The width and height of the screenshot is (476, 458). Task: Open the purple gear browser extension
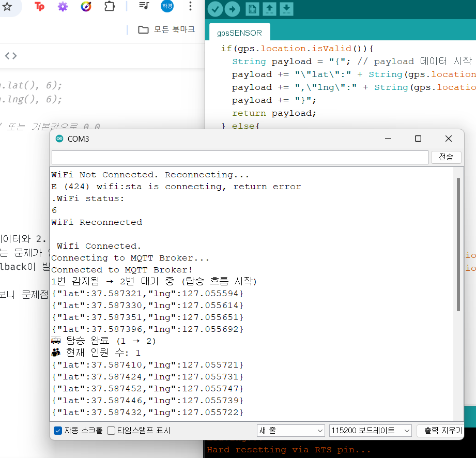coord(63,6)
